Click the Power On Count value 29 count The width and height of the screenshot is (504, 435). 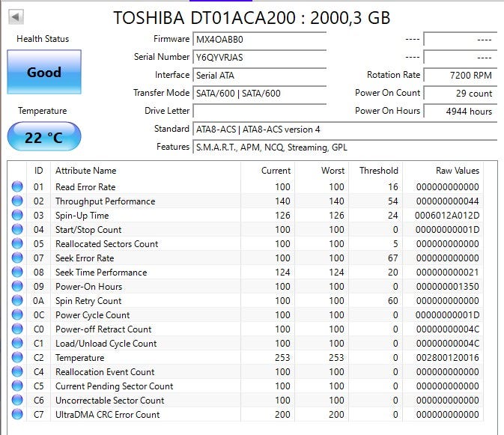[461, 94]
